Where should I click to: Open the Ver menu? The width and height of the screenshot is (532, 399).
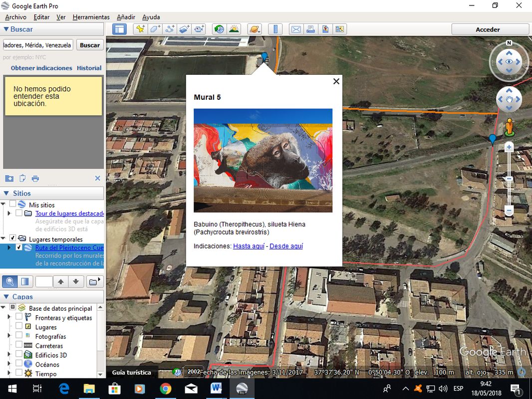61,17
